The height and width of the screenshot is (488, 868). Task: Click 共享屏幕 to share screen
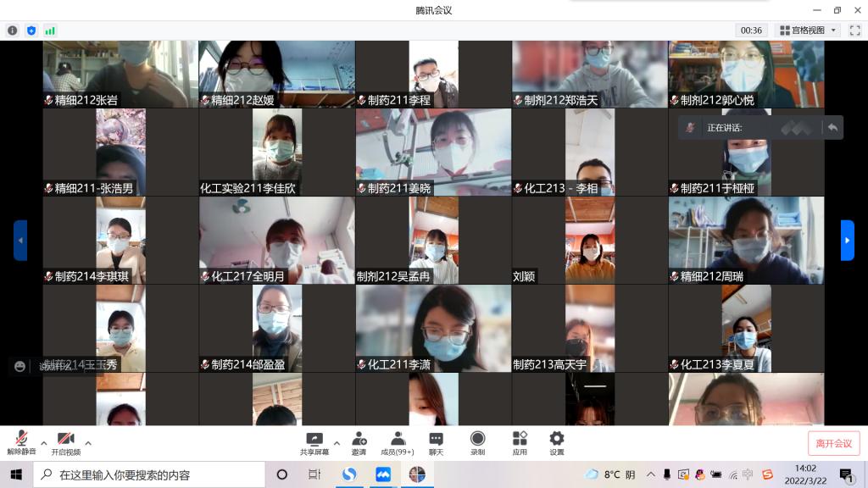pos(314,442)
